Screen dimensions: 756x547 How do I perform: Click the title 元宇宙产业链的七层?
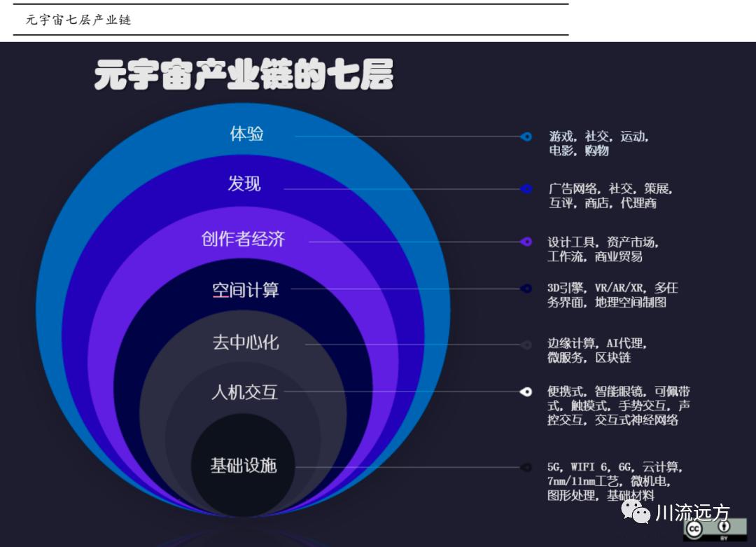coord(244,77)
